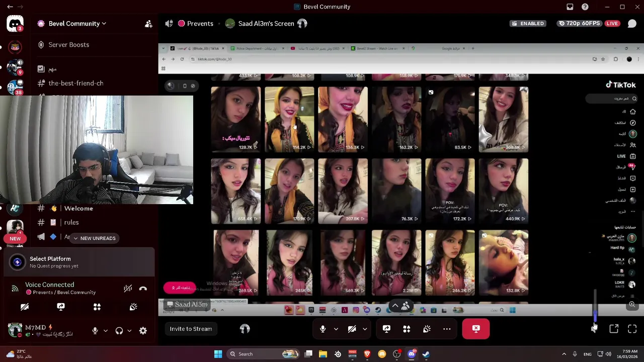Toggle camera in the call control bar

pos(352,329)
